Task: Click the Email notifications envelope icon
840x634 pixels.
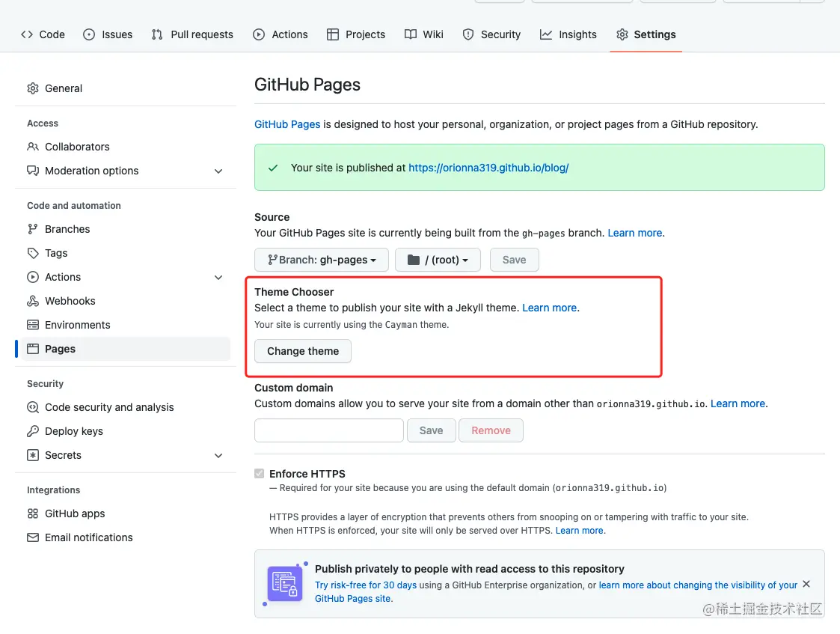Action: tap(33, 537)
